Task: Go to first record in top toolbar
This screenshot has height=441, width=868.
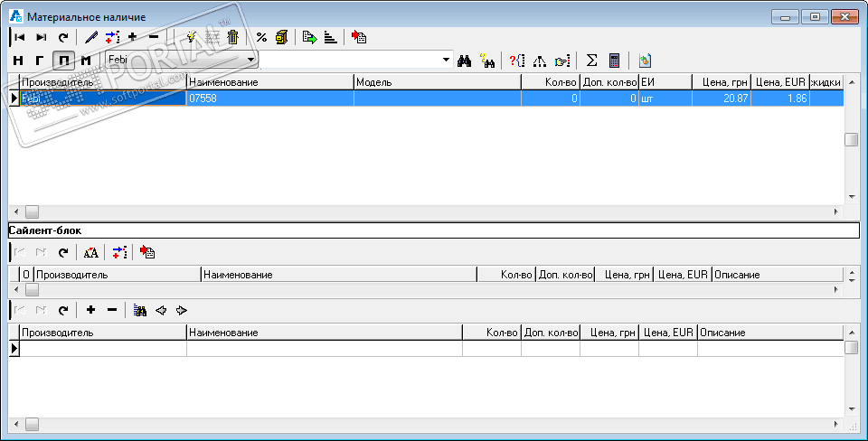Action: click(20, 37)
